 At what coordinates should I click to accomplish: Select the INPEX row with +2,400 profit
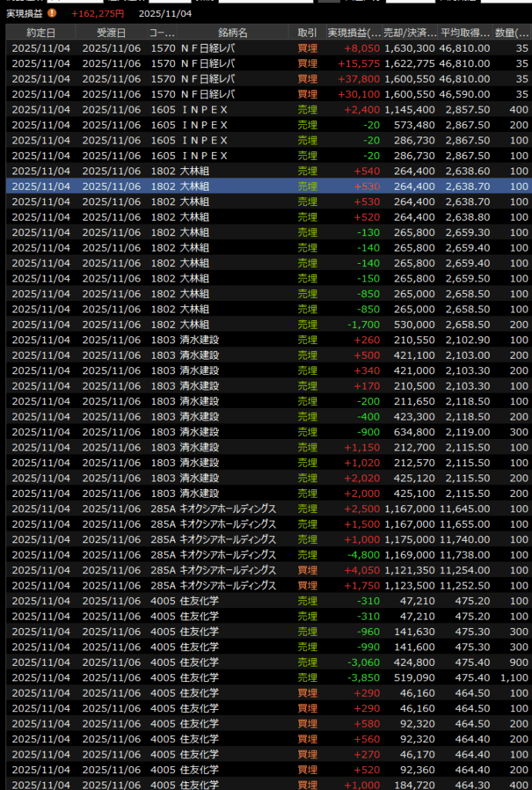click(231, 110)
